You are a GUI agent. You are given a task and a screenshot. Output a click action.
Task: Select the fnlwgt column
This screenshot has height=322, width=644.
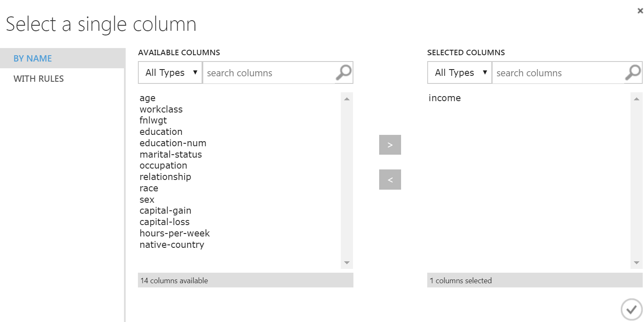[x=153, y=121]
